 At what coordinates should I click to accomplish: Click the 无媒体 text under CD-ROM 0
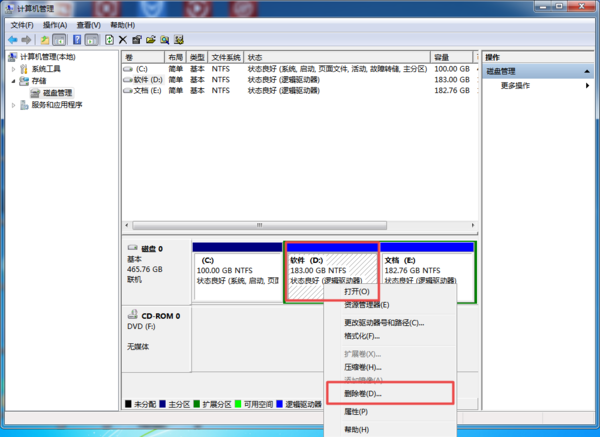click(x=138, y=347)
